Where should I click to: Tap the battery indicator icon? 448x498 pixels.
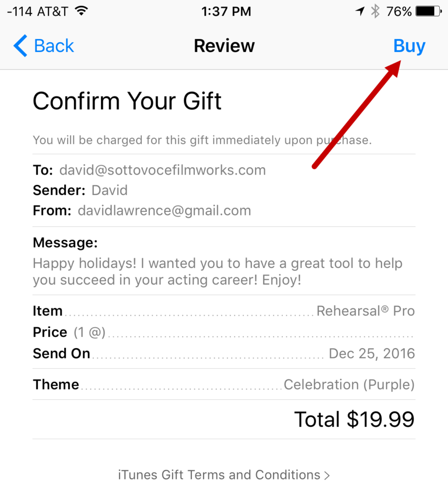point(429,12)
